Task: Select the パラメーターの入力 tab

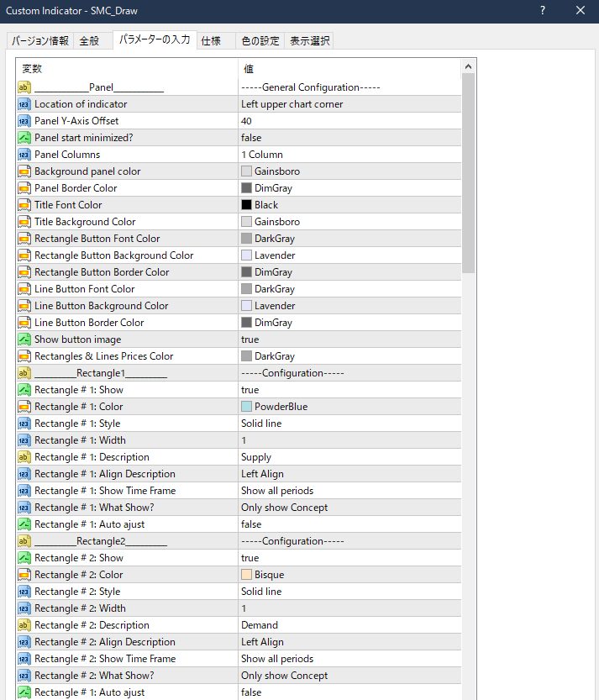Action: tap(155, 39)
